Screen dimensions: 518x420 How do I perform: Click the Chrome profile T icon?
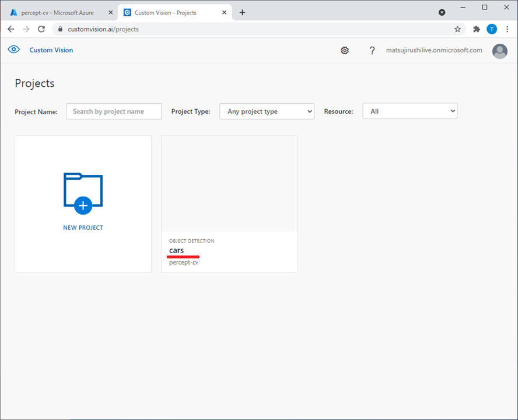[x=492, y=29]
